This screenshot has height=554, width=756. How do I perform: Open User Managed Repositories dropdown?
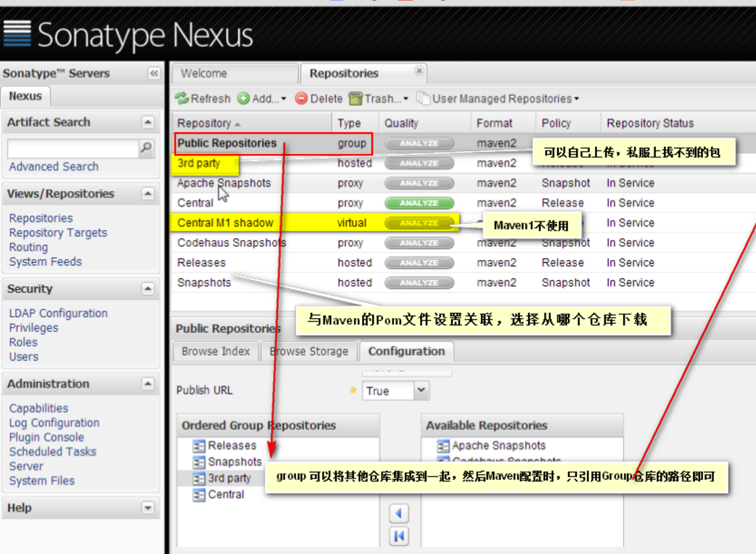[499, 99]
